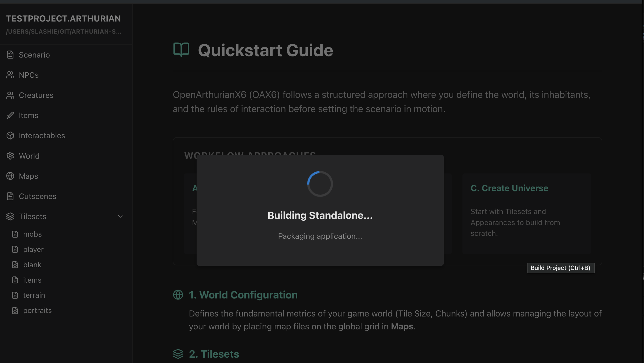Click the Build Project (Ctrl+B) tooltip
Screen dimensions: 644x363
[x=561, y=268]
